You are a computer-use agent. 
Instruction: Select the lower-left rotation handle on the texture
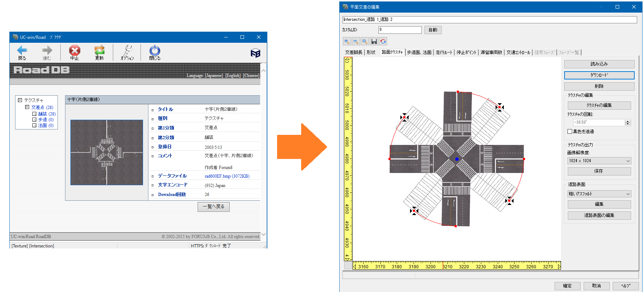coord(414,211)
